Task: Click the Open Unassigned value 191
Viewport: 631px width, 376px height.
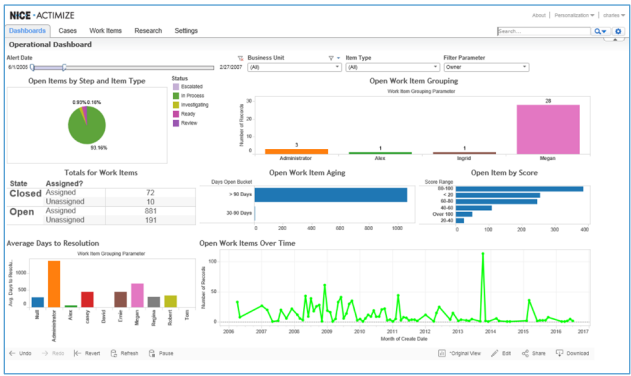Action: (151, 220)
